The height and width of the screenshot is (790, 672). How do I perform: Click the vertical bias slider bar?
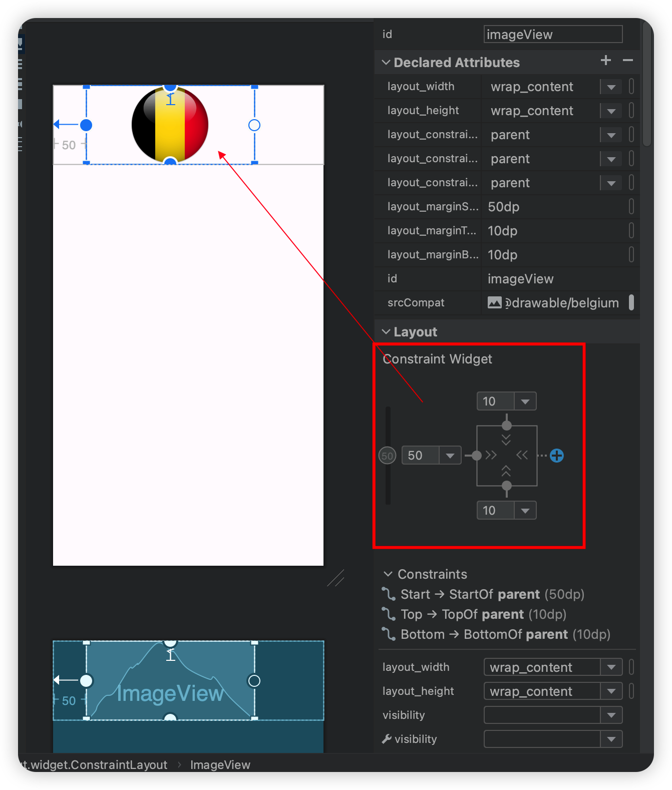point(388,456)
